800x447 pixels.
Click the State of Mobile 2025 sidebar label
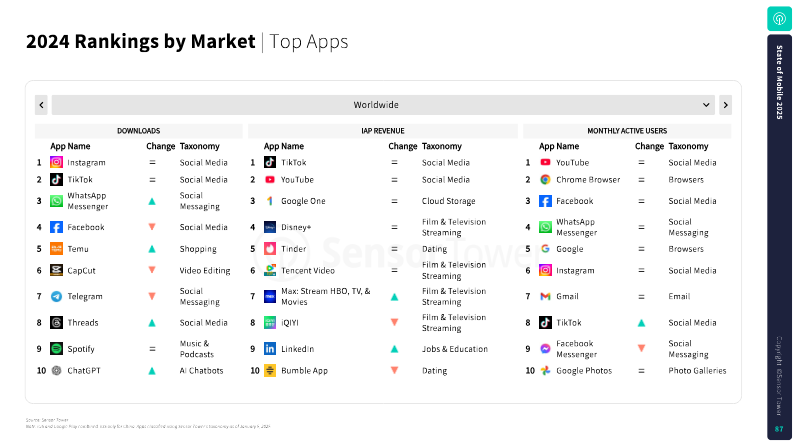tap(779, 82)
